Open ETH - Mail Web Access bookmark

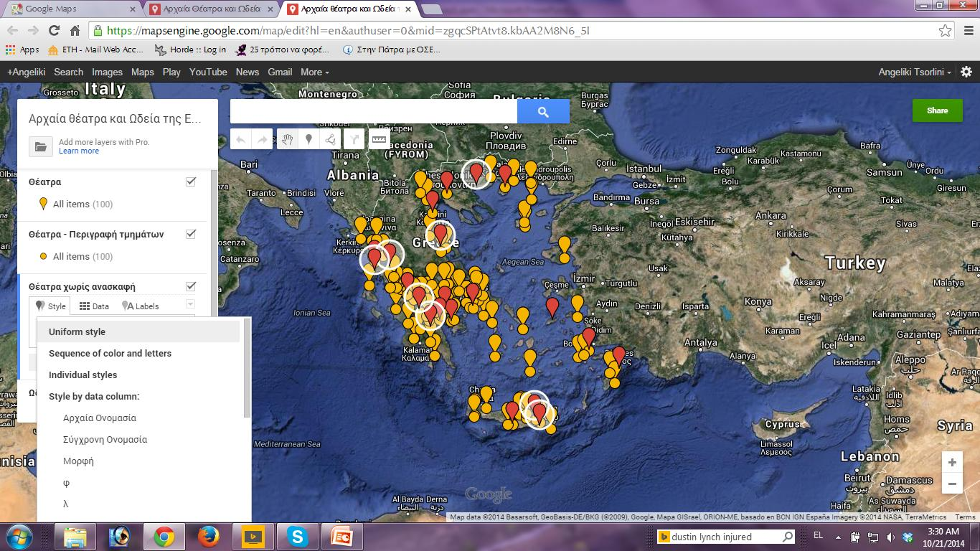[95, 50]
